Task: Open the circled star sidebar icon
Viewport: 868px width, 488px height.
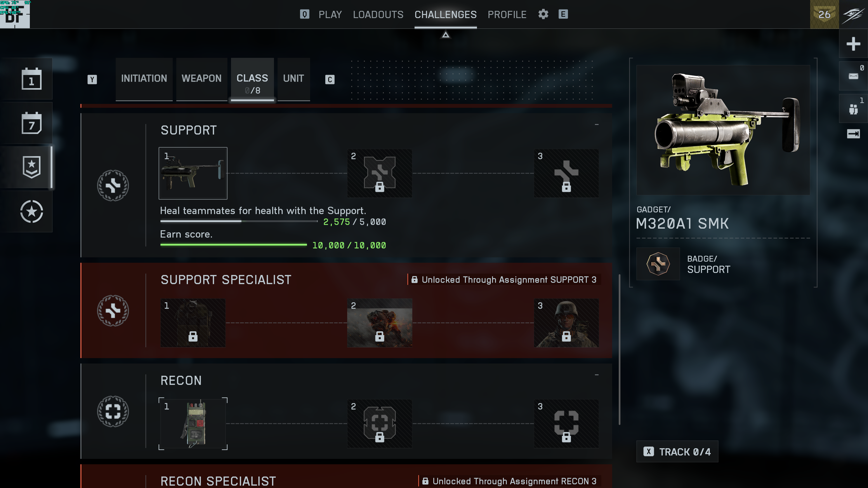Action: [31, 211]
